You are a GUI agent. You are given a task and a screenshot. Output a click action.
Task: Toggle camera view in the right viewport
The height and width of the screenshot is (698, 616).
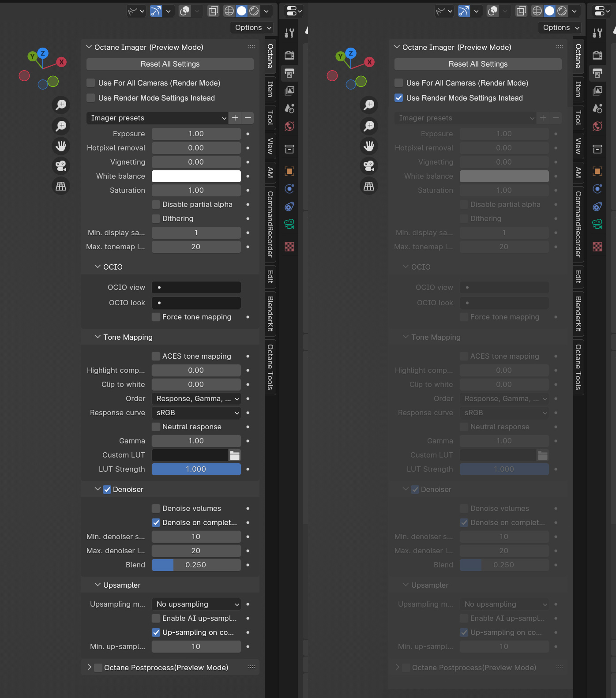pyautogui.click(x=369, y=166)
